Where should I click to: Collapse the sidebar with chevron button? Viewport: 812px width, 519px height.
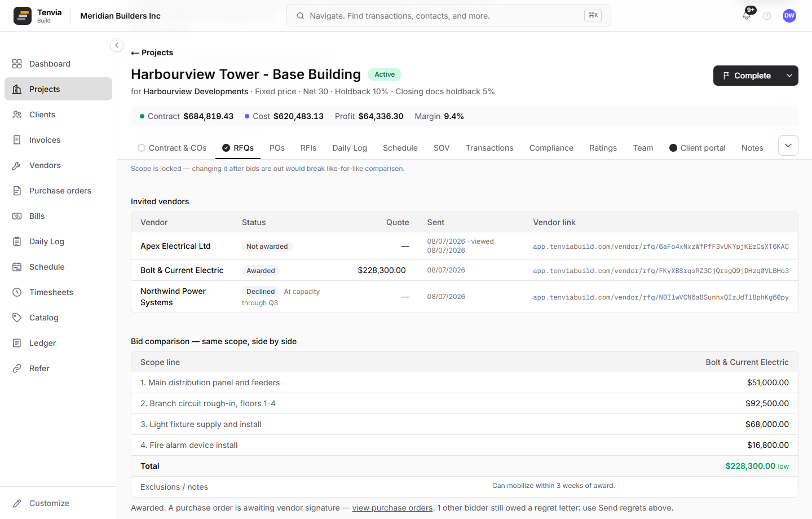(117, 45)
